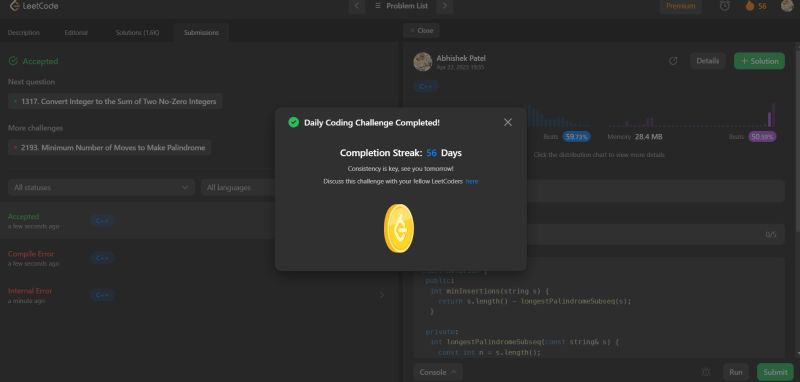Click the Abhishek Patel name
This screenshot has width=800, height=382.
461,58
